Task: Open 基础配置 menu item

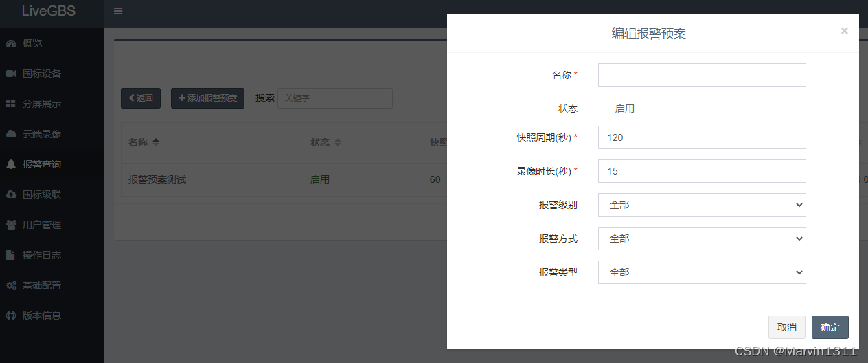Action: pos(52,285)
